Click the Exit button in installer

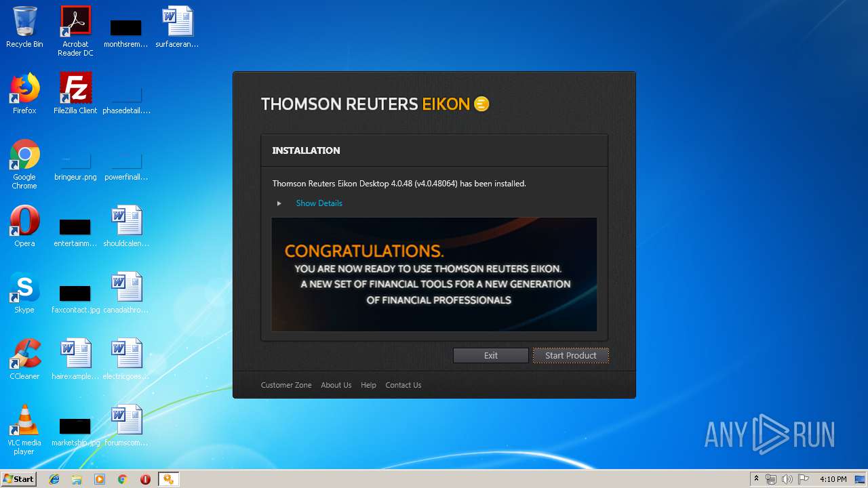(x=490, y=355)
